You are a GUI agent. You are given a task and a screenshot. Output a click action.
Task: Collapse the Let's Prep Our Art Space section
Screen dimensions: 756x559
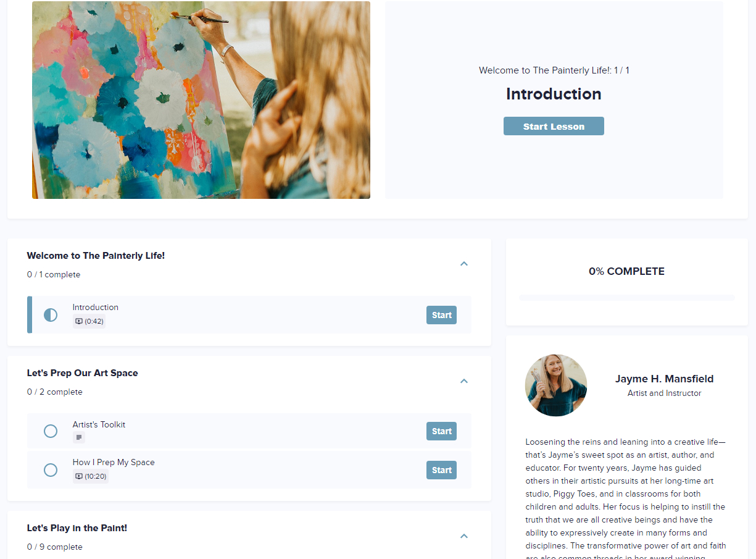coord(464,381)
